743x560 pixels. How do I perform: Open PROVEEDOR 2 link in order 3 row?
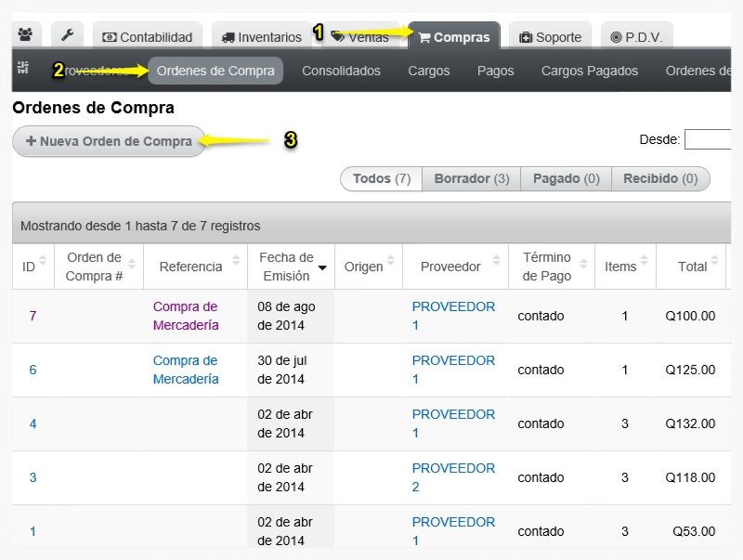coord(453,477)
